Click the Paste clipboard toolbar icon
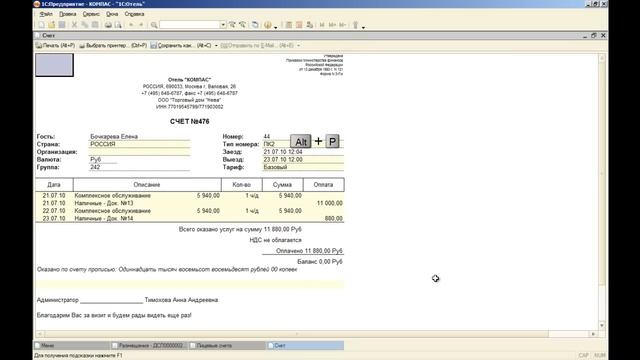The height and width of the screenshot is (360, 640). [x=95, y=25]
